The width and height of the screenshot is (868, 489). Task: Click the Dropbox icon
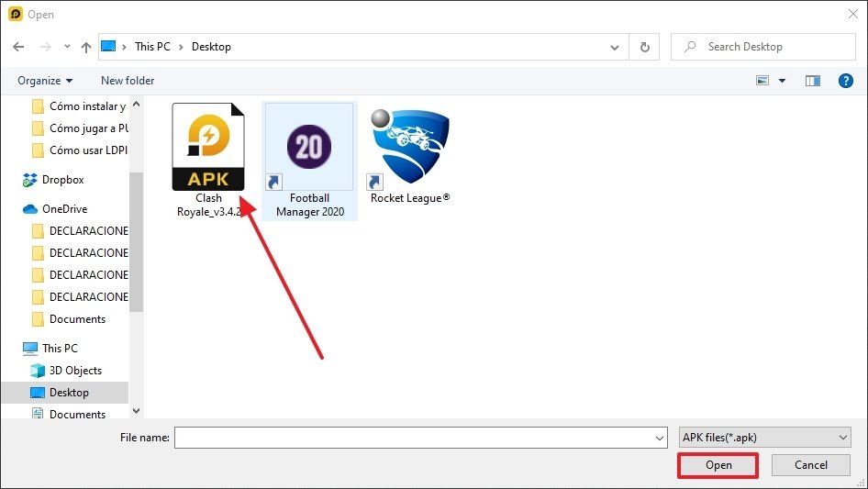(30, 180)
